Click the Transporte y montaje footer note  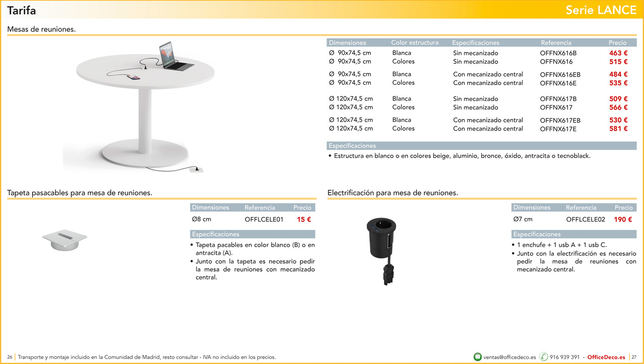pos(147,357)
